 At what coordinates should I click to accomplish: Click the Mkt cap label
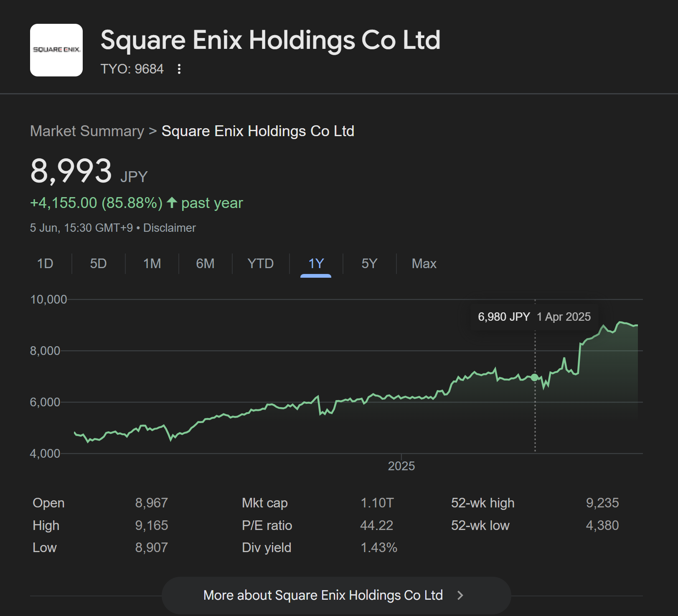(x=264, y=503)
